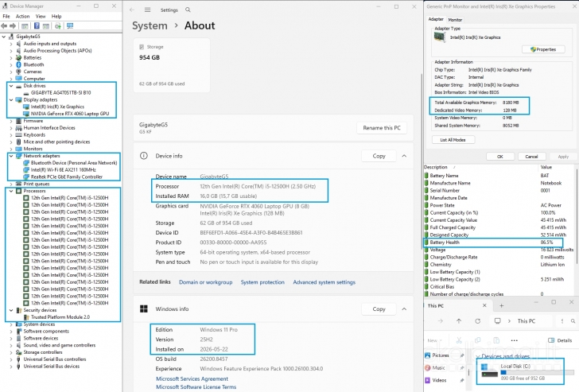Image resolution: width=579 pixels, height=392 pixels.
Task: Open Pictures in This PC sidebar
Action: click(440, 355)
